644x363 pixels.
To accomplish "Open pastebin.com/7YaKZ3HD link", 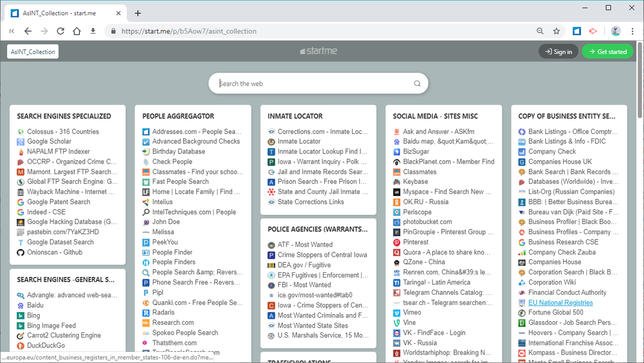I will (63, 232).
